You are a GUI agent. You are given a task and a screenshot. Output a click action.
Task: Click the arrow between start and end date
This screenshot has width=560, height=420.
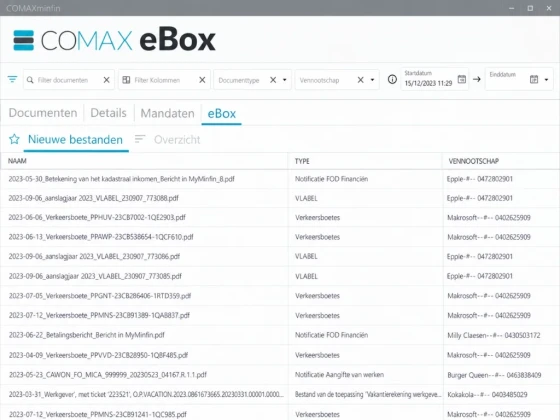(477, 79)
